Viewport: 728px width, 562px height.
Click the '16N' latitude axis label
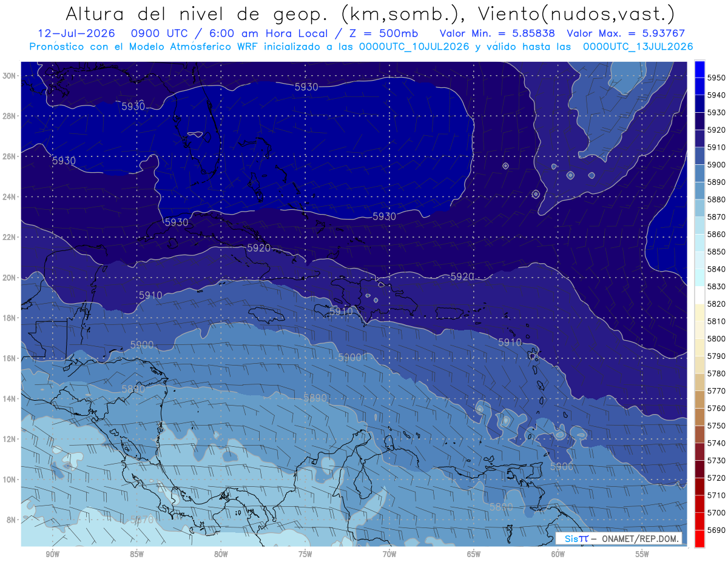pos(9,358)
